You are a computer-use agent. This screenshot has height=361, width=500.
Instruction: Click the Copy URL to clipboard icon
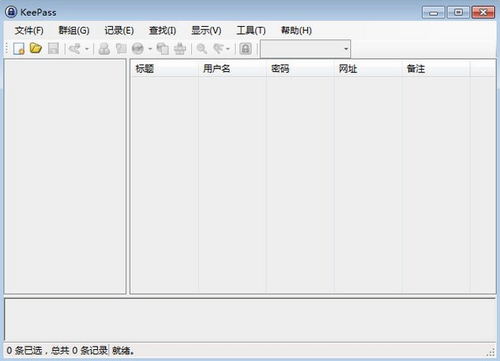click(x=163, y=49)
